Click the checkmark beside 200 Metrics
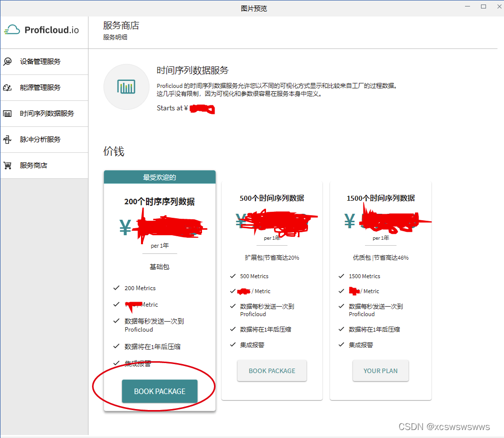 coord(116,288)
